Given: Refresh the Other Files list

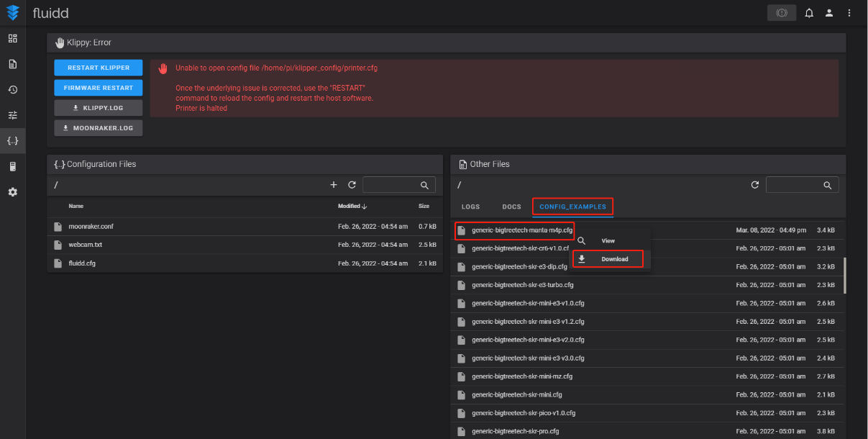Looking at the screenshot, I should [754, 185].
